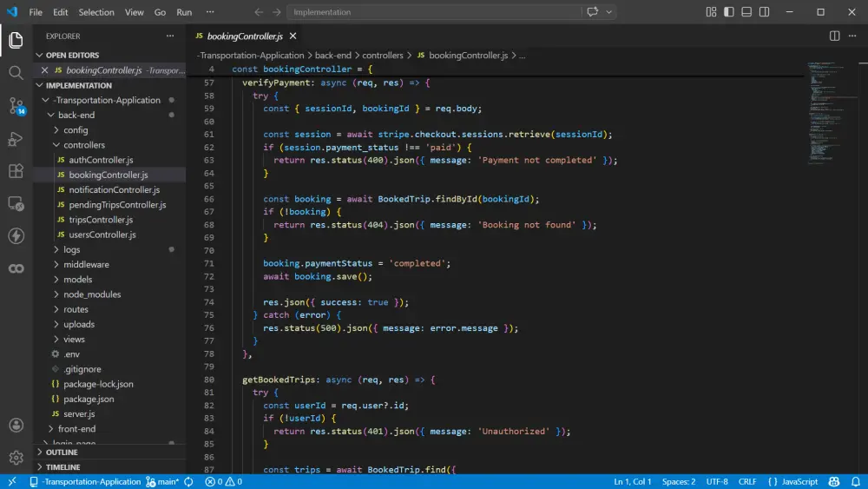
Task: Open the Selection menu
Action: pos(96,11)
